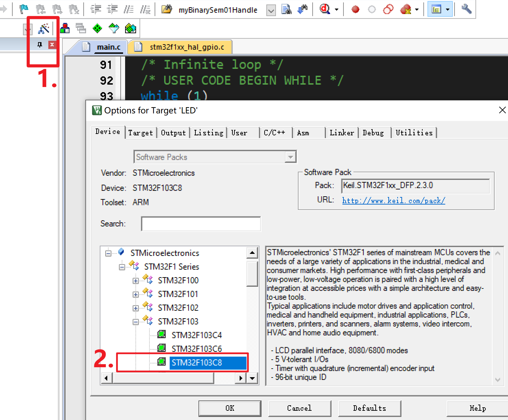
Task: Click the Defaults button
Action: [x=370, y=408]
